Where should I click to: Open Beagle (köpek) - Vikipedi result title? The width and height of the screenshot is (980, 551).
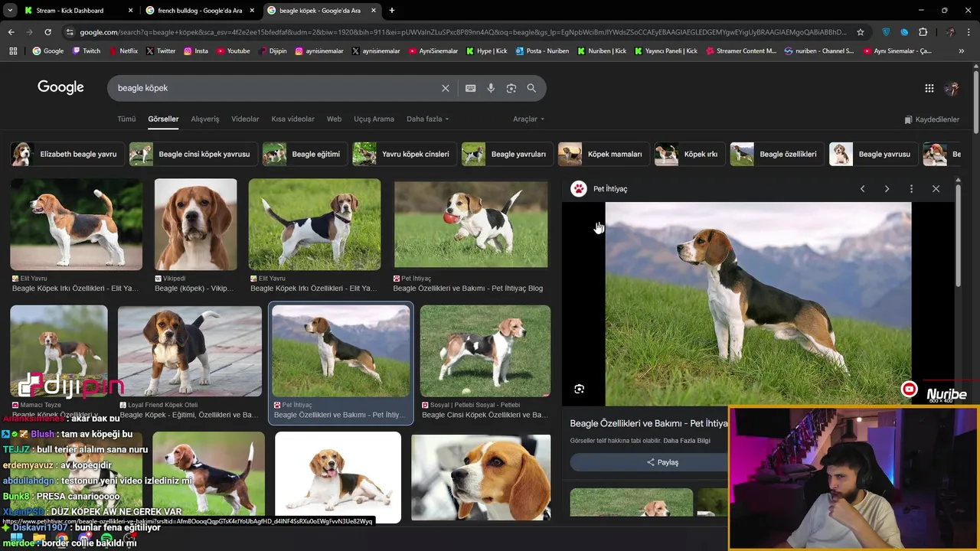pyautogui.click(x=194, y=289)
